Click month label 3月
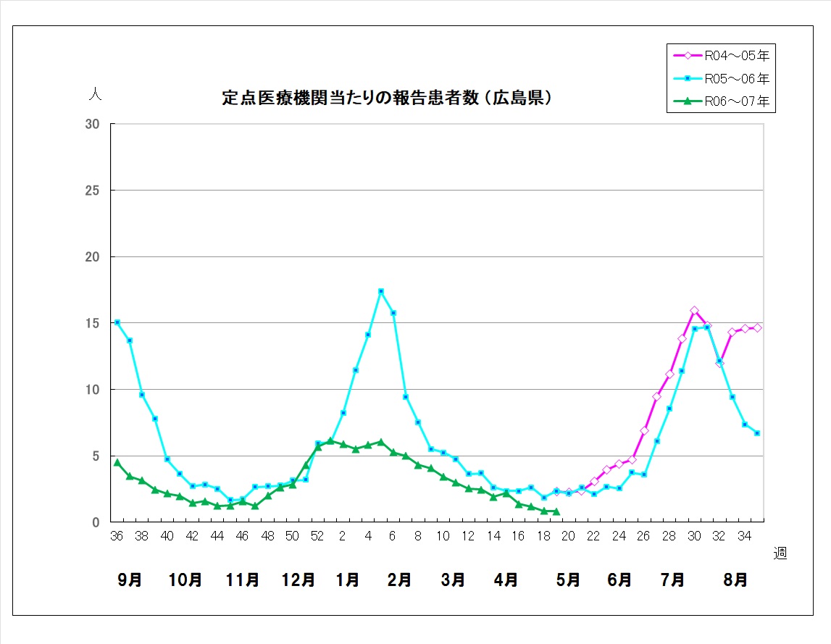The width and height of the screenshot is (831, 644). tap(453, 580)
